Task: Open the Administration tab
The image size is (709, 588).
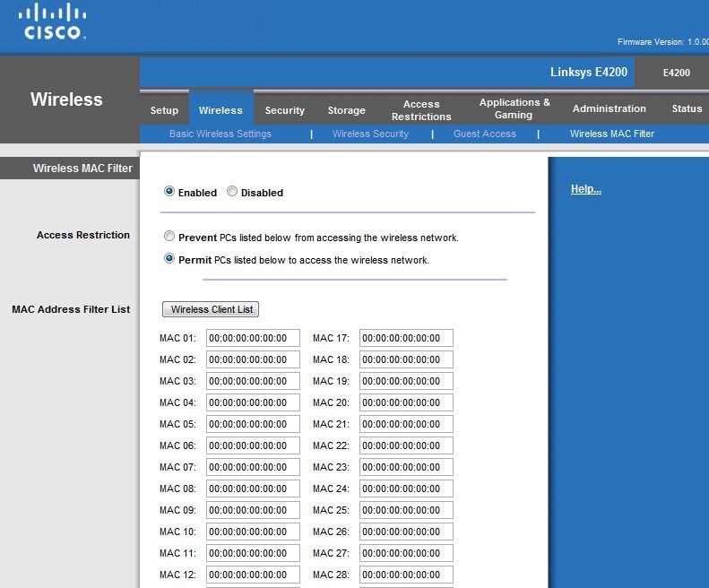Action: pos(610,108)
